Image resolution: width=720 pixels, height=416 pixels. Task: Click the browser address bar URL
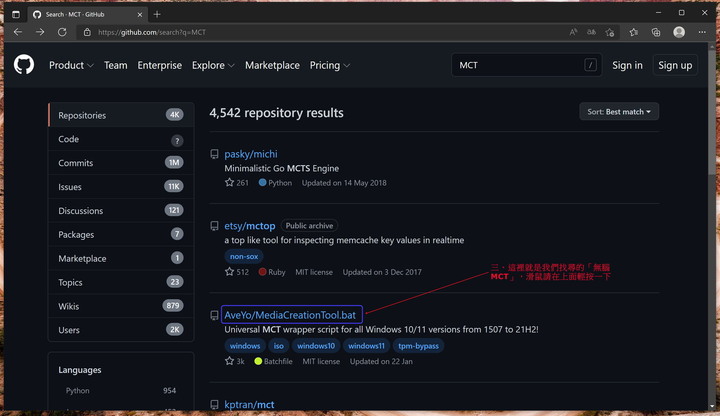[152, 32]
